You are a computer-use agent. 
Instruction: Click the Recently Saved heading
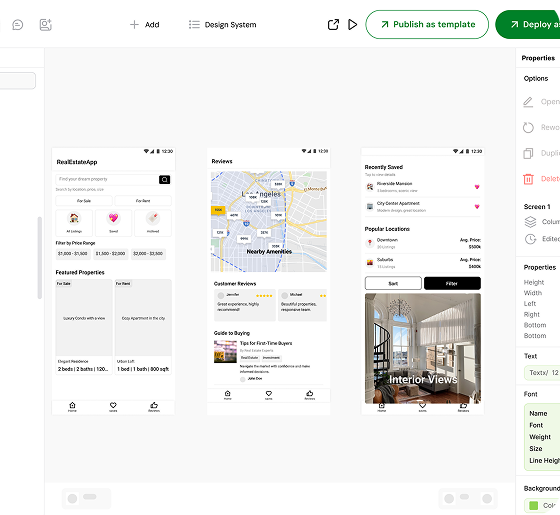coord(384,167)
